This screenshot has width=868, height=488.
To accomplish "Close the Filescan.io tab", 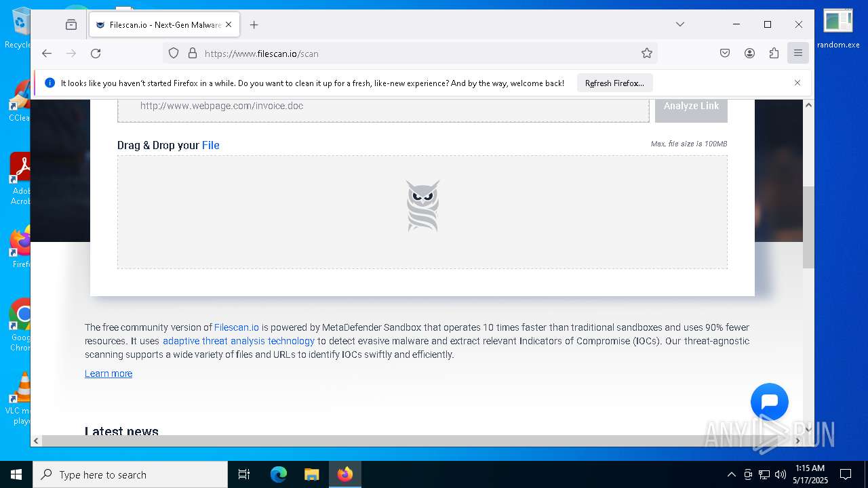I will coord(229,25).
